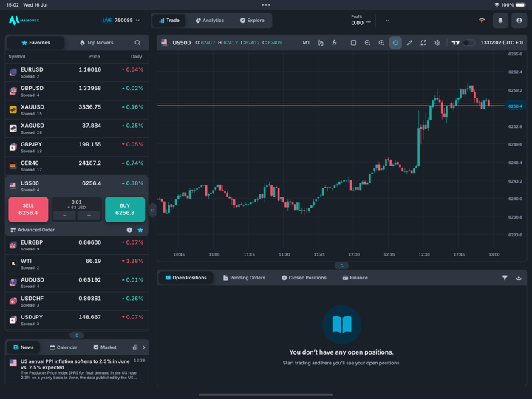532x399 pixels.
Task: Open the chart indicators (fx) menu
Action: tap(334, 43)
